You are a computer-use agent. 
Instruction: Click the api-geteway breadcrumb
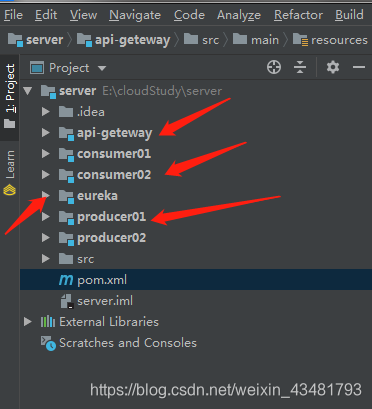pyautogui.click(x=123, y=40)
